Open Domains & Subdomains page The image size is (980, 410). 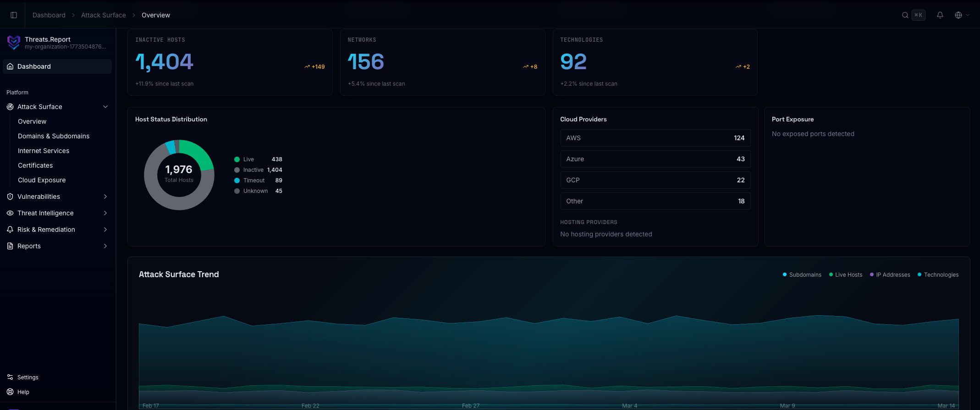[x=54, y=136]
